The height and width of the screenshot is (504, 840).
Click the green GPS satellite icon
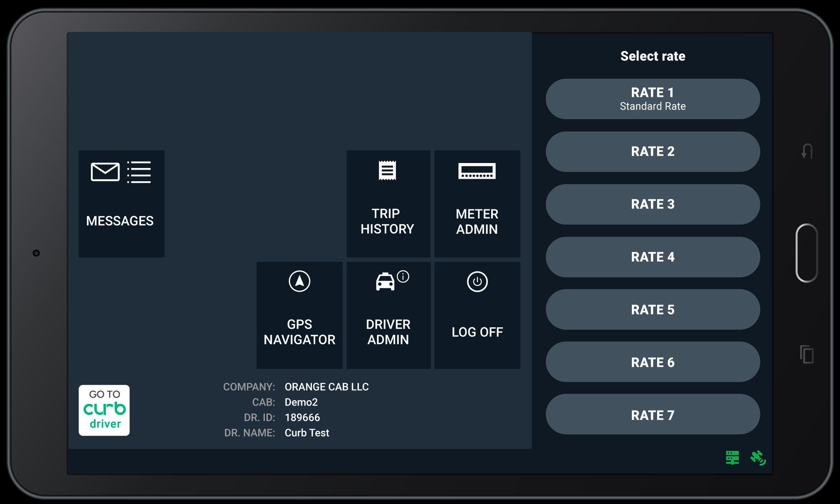[758, 458]
